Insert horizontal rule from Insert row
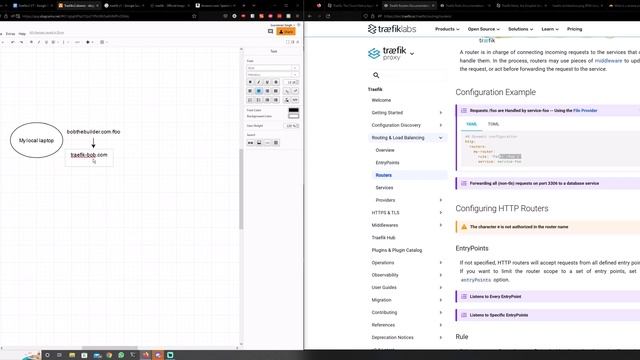640x360 pixels. (267, 142)
